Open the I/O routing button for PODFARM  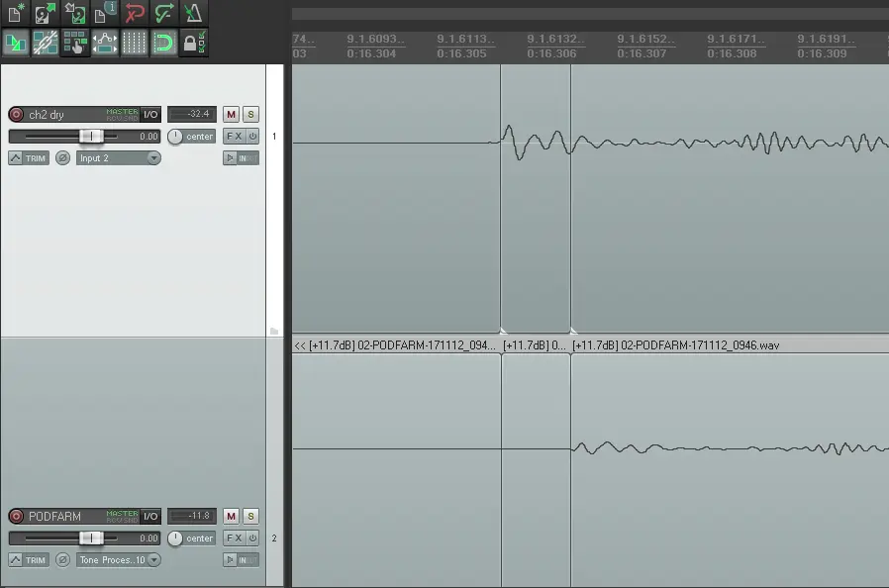pyautogui.click(x=150, y=517)
